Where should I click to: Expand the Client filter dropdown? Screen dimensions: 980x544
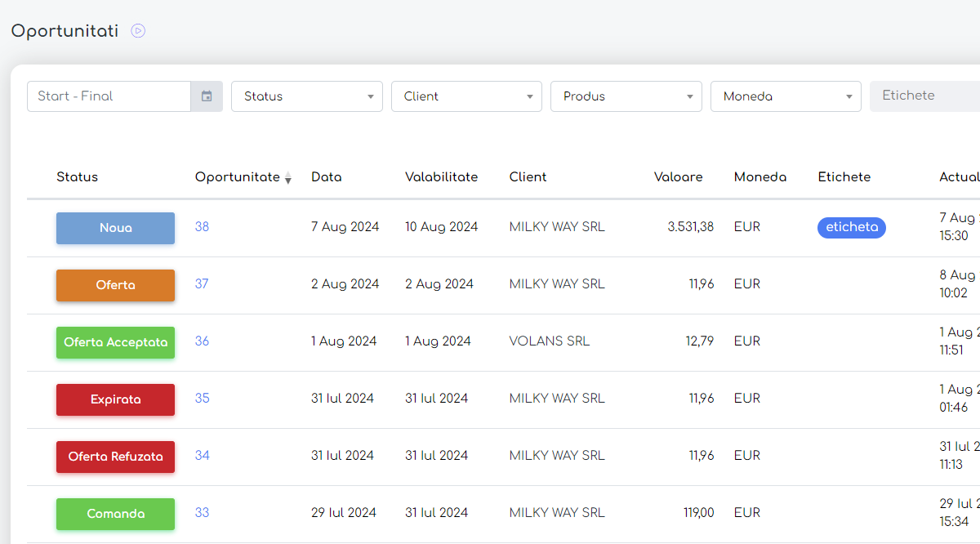[x=466, y=96]
